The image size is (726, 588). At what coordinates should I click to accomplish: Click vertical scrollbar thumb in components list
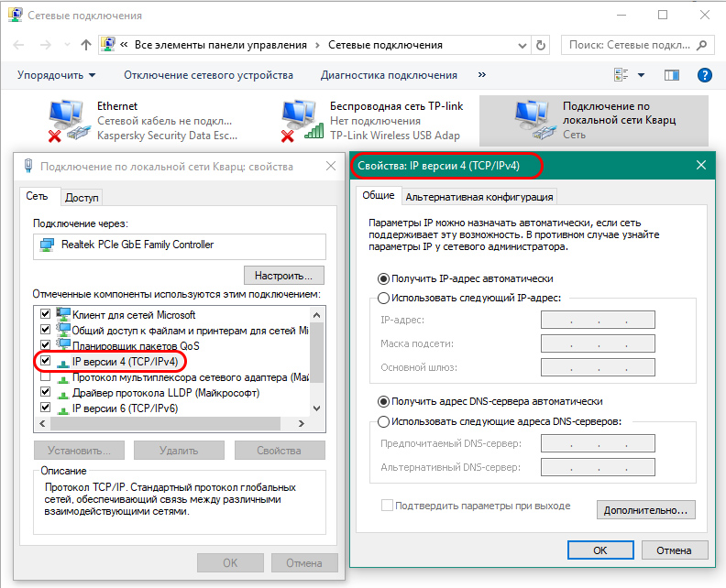pyautogui.click(x=316, y=353)
